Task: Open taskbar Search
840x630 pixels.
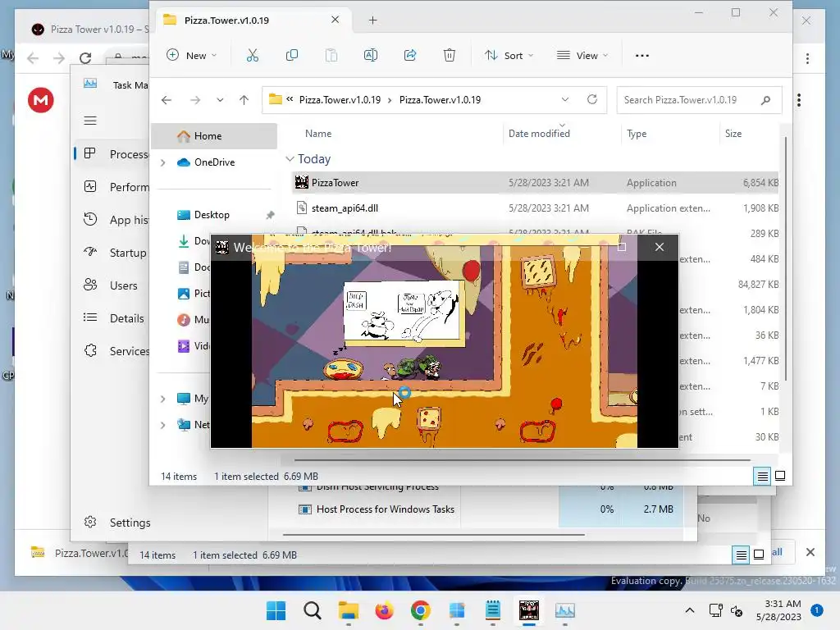Action: click(x=313, y=610)
